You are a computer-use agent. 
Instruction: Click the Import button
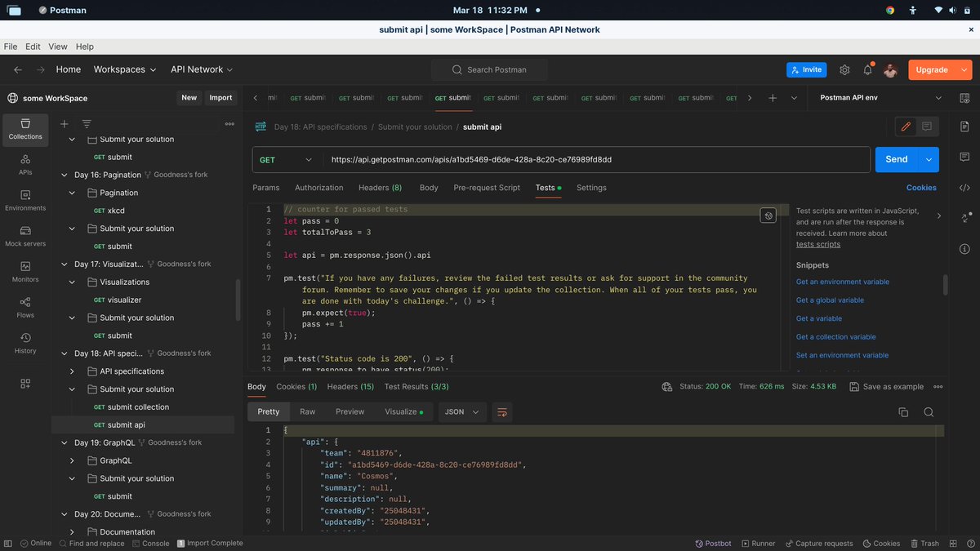click(x=220, y=98)
